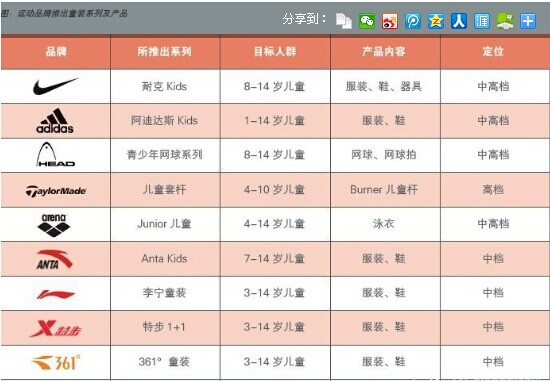The image size is (550, 381).
Task: Click the 目标人群 column header
Action: tap(275, 52)
